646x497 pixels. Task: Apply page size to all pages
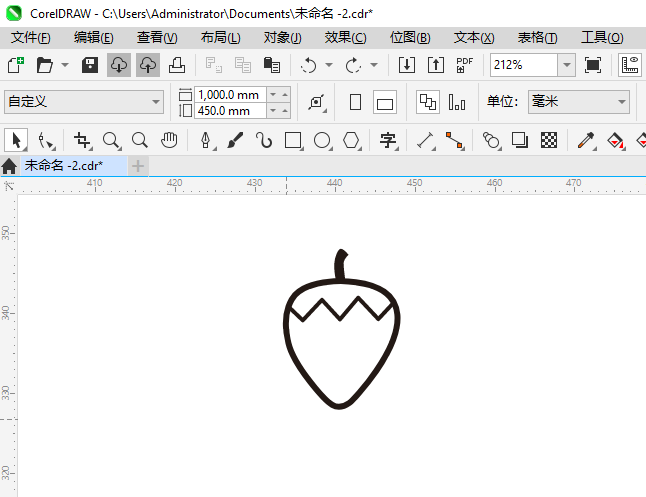[x=428, y=102]
